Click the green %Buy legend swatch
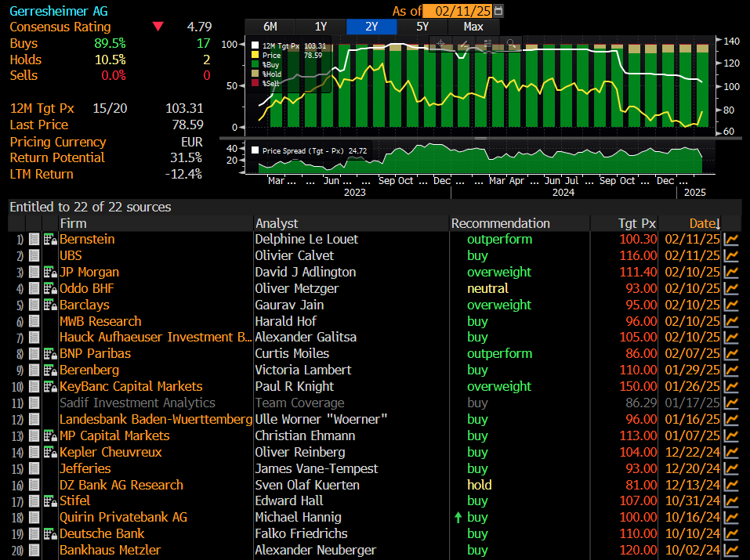The height and width of the screenshot is (560, 750). pyautogui.click(x=255, y=64)
